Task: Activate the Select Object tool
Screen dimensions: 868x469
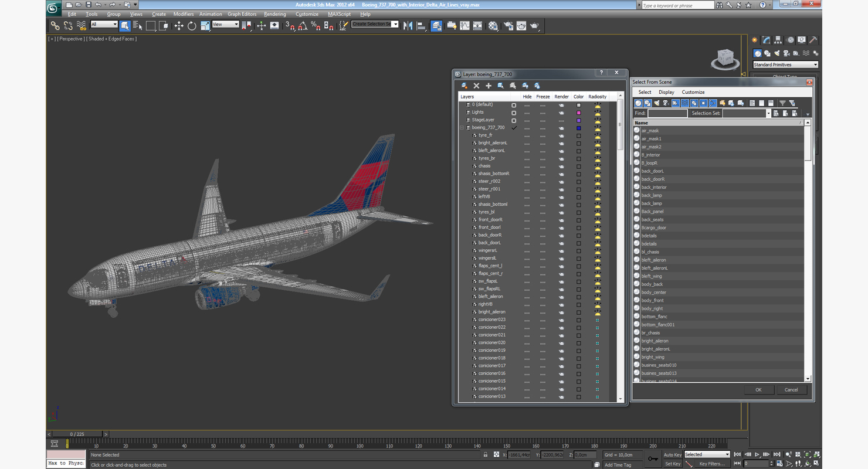Action: click(x=125, y=26)
